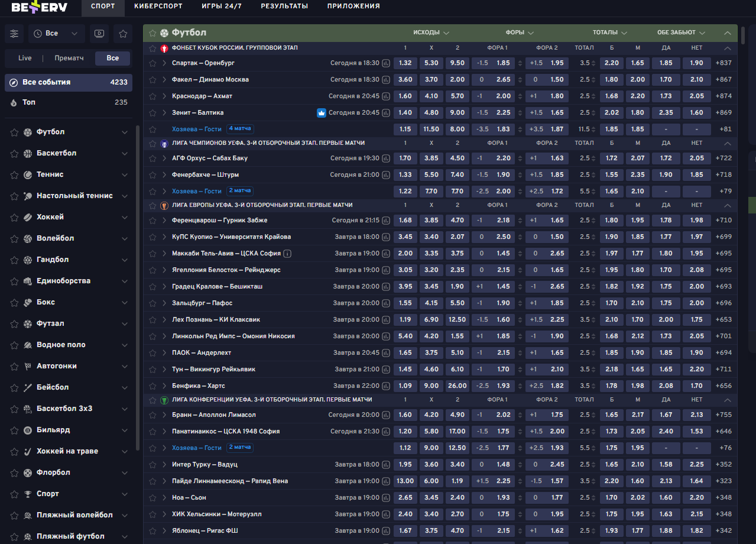This screenshot has height=544, width=756.
Task: Open the РЕЗУЛЬТАТЫ tab
Action: 284,6
